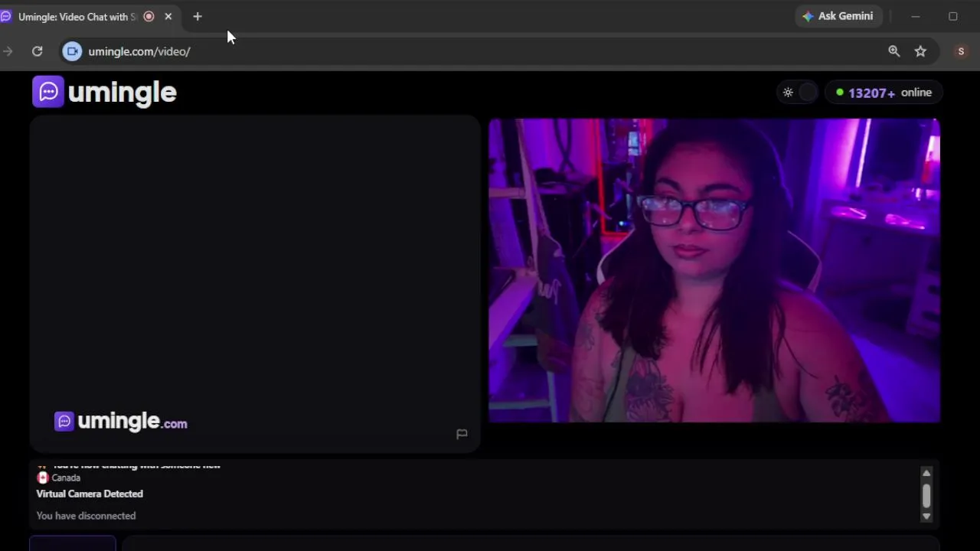Report the stranger using the flag icon

point(462,434)
